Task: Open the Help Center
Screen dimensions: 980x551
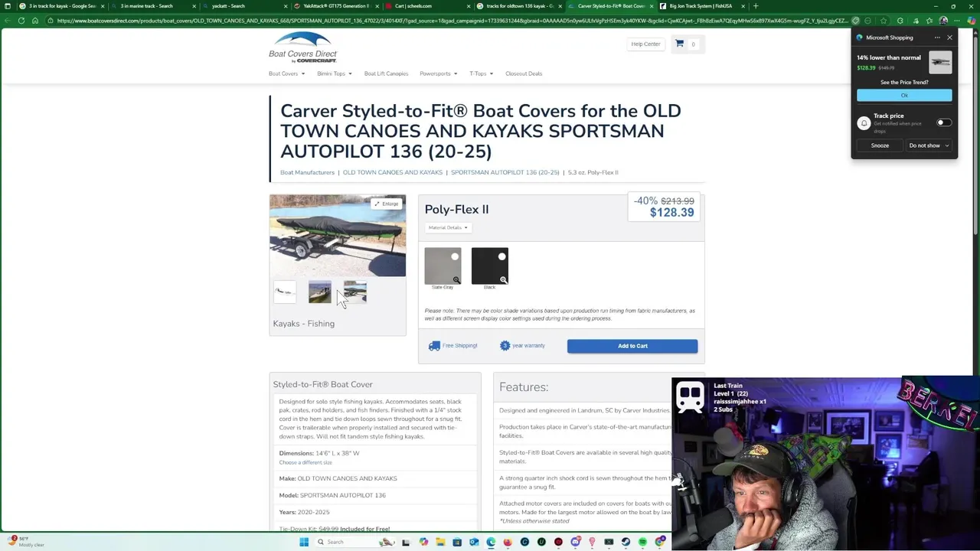Action: point(645,44)
